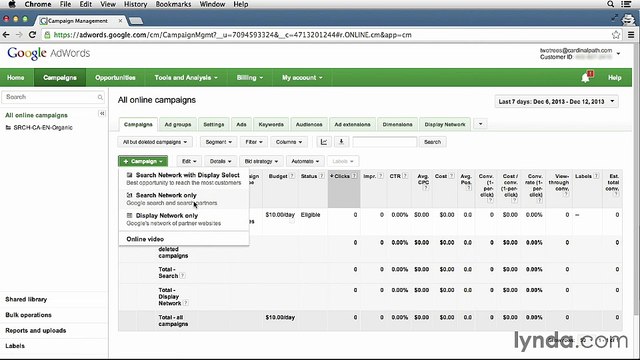
Task: Expand the account email dropdown arrow
Action: coord(618,53)
